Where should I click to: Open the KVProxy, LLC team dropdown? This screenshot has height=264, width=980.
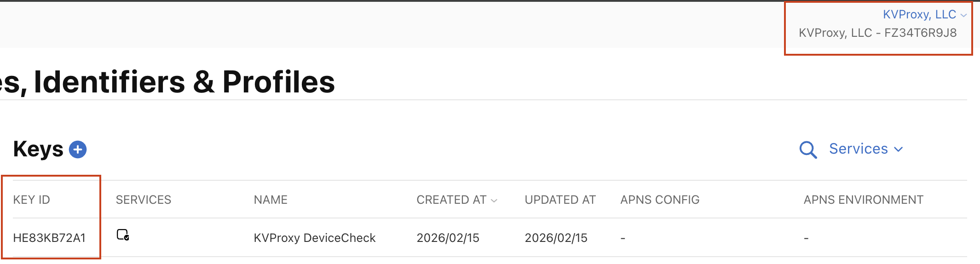click(x=924, y=15)
